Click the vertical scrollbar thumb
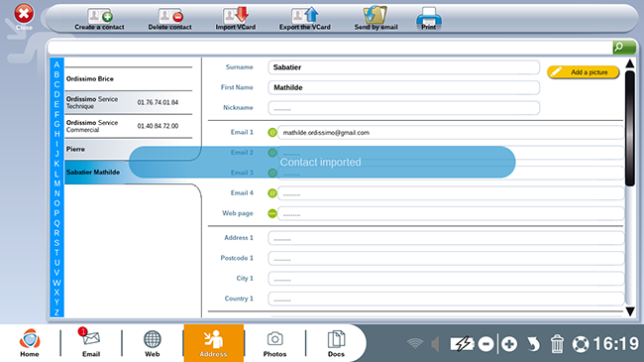 630,128
